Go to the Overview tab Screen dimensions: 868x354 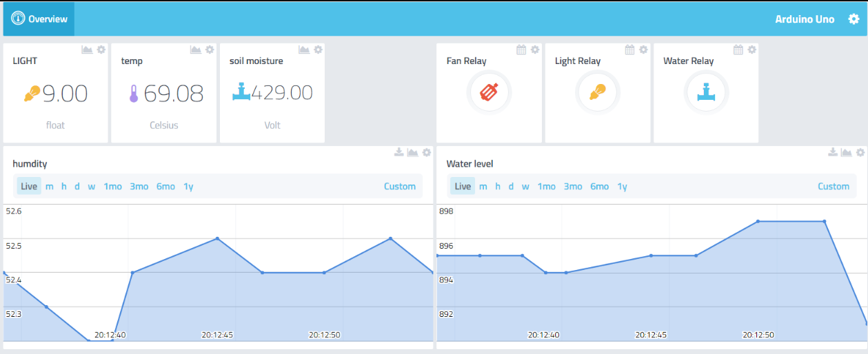39,19
